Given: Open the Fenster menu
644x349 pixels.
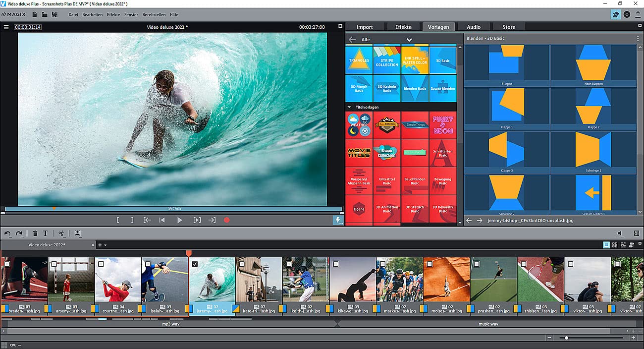Looking at the screenshot, I should pos(131,15).
